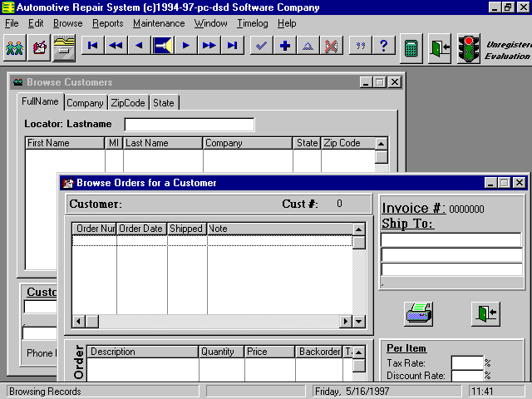The height and width of the screenshot is (399, 532).
Task: Click the exit door icon under Ship To
Action: point(485,313)
